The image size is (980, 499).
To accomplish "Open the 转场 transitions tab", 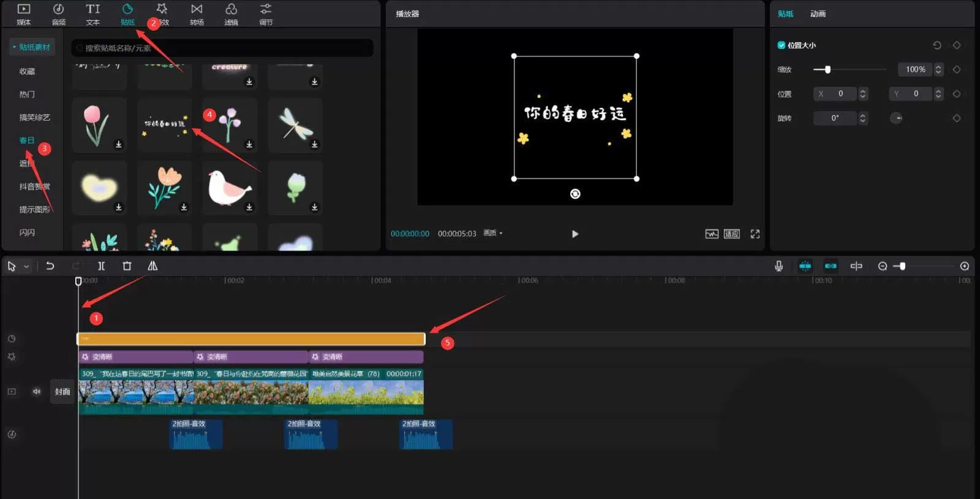I will coord(197,14).
